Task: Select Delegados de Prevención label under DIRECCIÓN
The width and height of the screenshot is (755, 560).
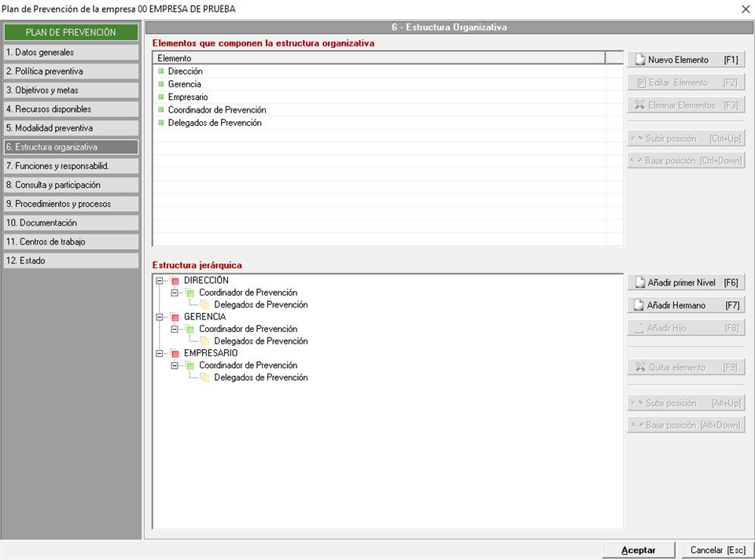Action: coord(261,305)
